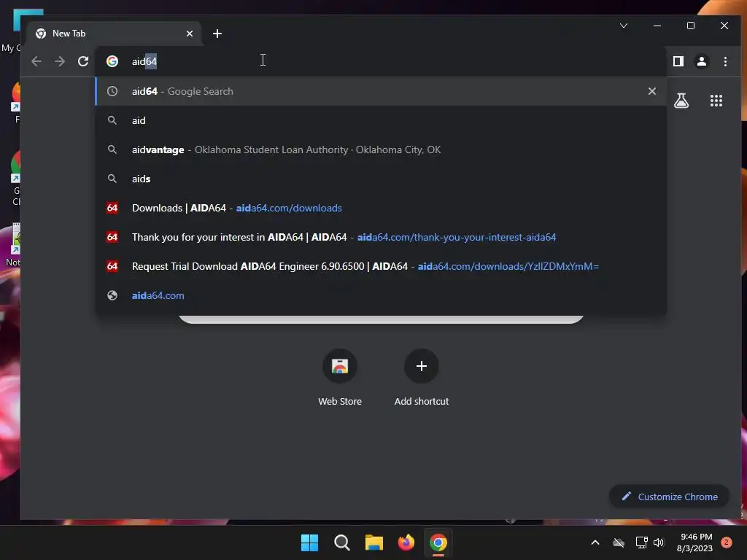Remove aid64 suggestion with the X
Image resolution: width=747 pixels, height=560 pixels.
point(651,91)
